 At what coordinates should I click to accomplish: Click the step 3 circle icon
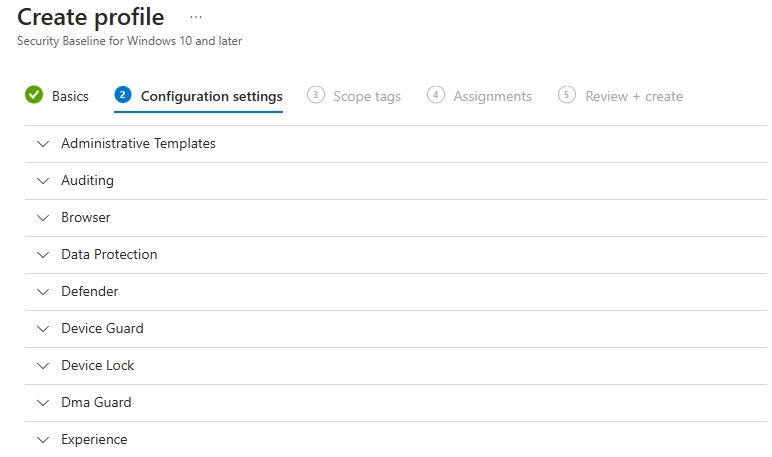click(316, 96)
